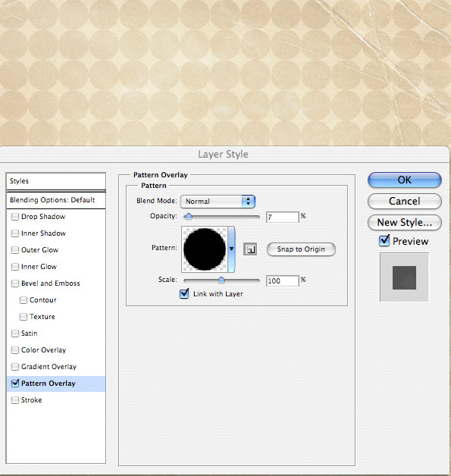The image size is (451, 476).
Task: Click the Scale percentage input field
Action: pos(283,280)
